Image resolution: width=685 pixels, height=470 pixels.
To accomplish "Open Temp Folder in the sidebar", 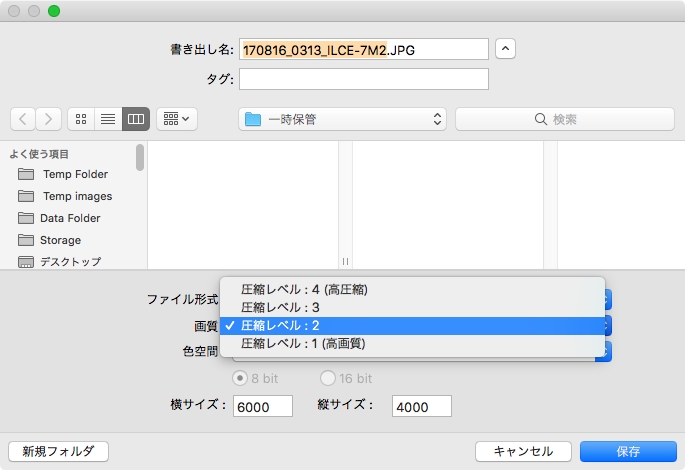I will (72, 174).
